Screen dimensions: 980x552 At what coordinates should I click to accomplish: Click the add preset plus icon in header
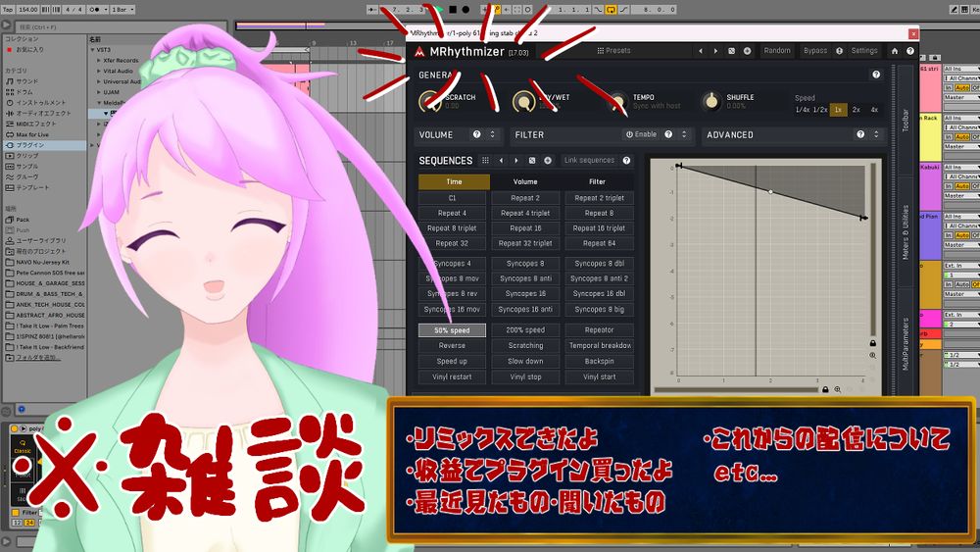click(x=747, y=51)
